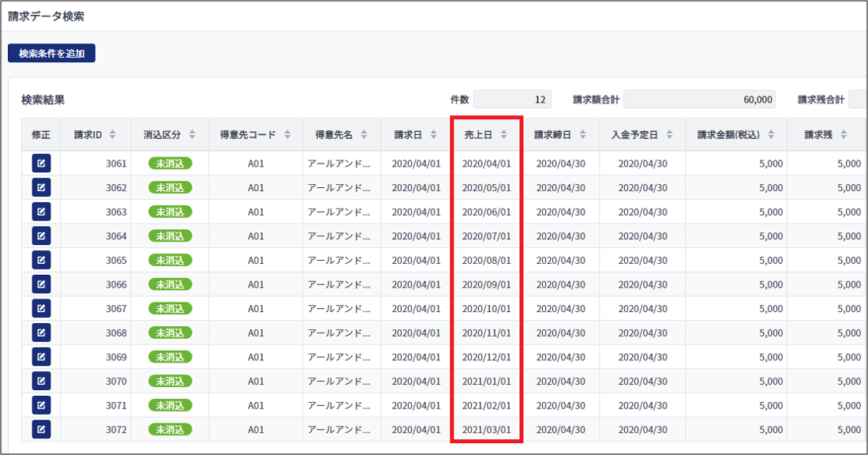
Task: Open edit icon for invoice 3068
Action: [x=41, y=333]
